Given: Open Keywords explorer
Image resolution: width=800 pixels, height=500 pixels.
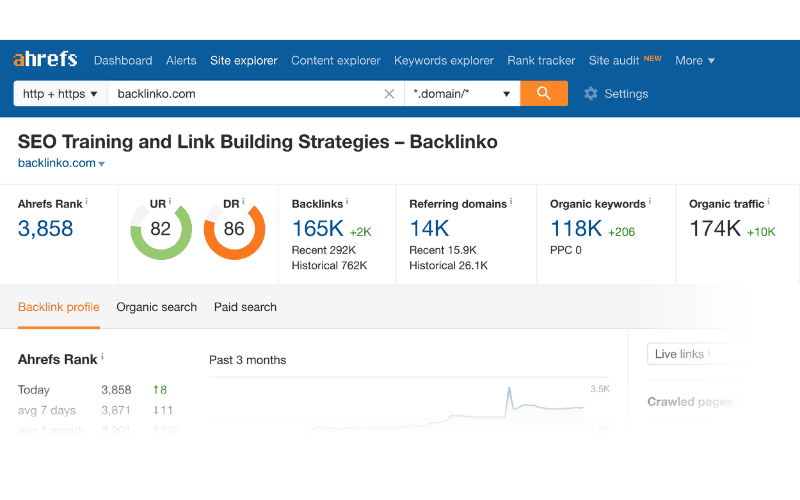Looking at the screenshot, I should pyautogui.click(x=444, y=61).
